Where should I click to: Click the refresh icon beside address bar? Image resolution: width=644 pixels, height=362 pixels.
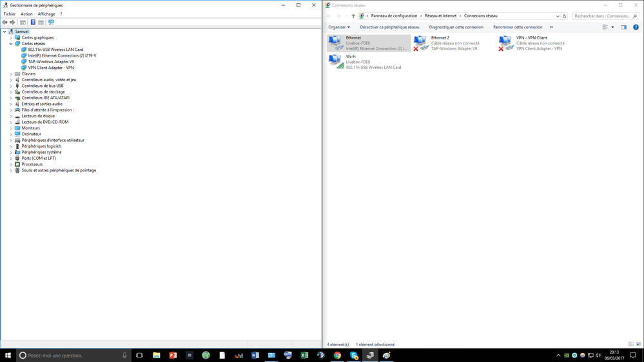tap(565, 16)
